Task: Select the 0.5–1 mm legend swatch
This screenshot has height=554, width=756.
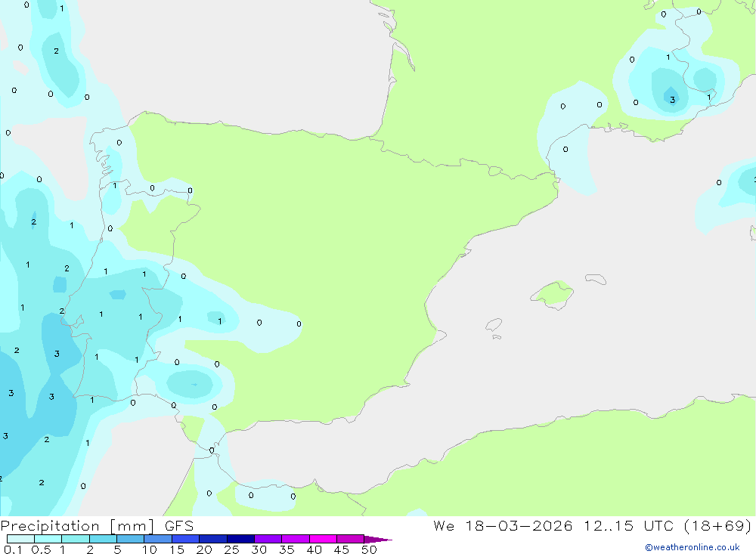Action: (x=48, y=539)
